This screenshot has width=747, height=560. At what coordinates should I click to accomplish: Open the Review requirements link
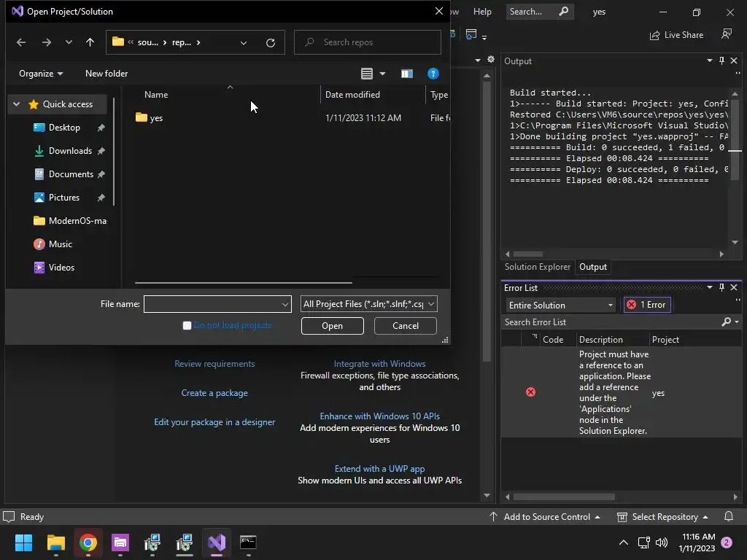[x=214, y=364]
